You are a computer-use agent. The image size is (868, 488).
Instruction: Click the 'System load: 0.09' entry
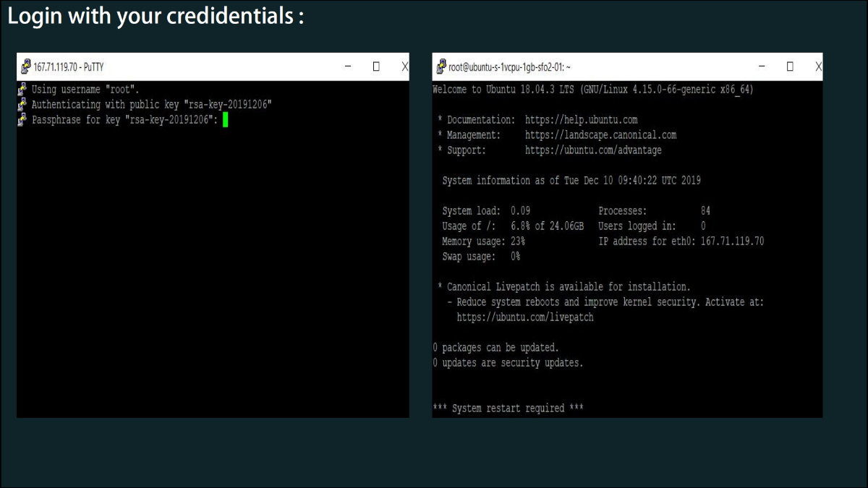(x=486, y=211)
